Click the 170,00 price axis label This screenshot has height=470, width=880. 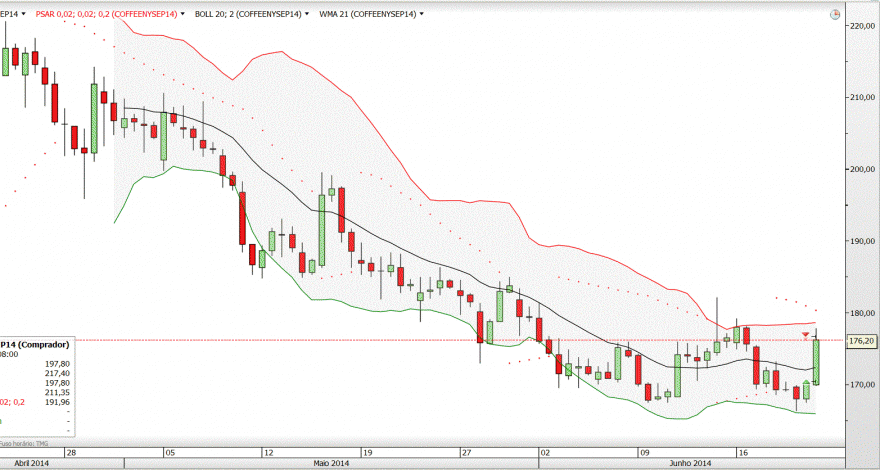coord(863,385)
